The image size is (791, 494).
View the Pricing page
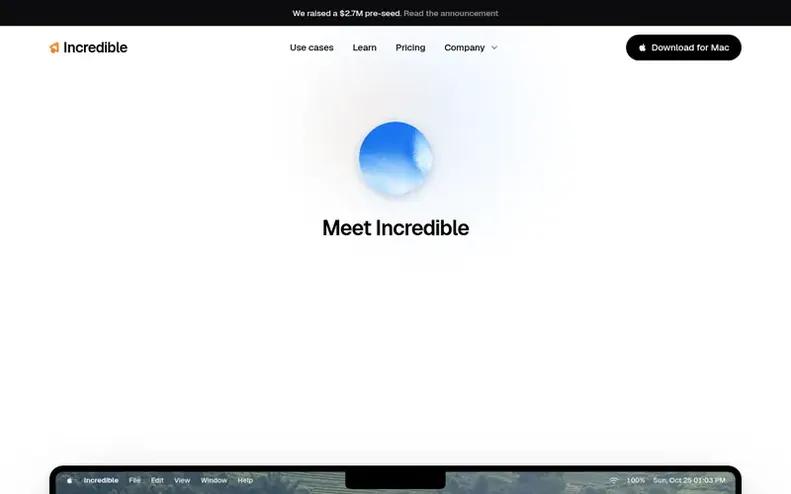point(410,47)
